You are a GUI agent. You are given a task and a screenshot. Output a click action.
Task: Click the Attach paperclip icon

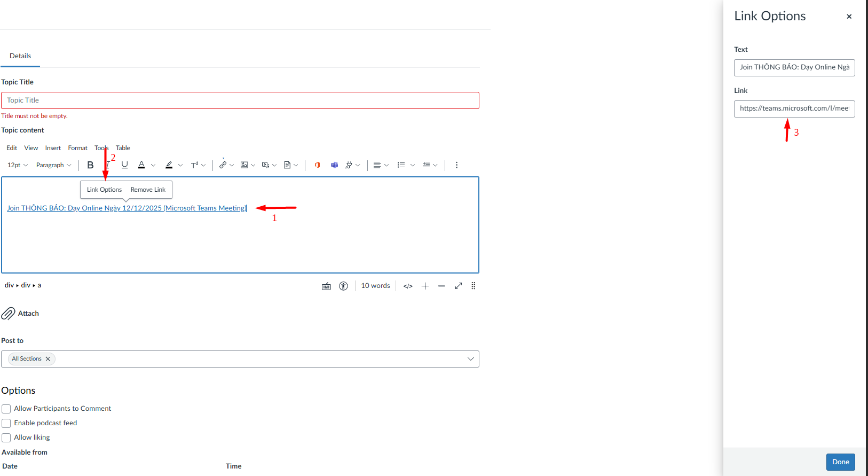click(x=9, y=314)
